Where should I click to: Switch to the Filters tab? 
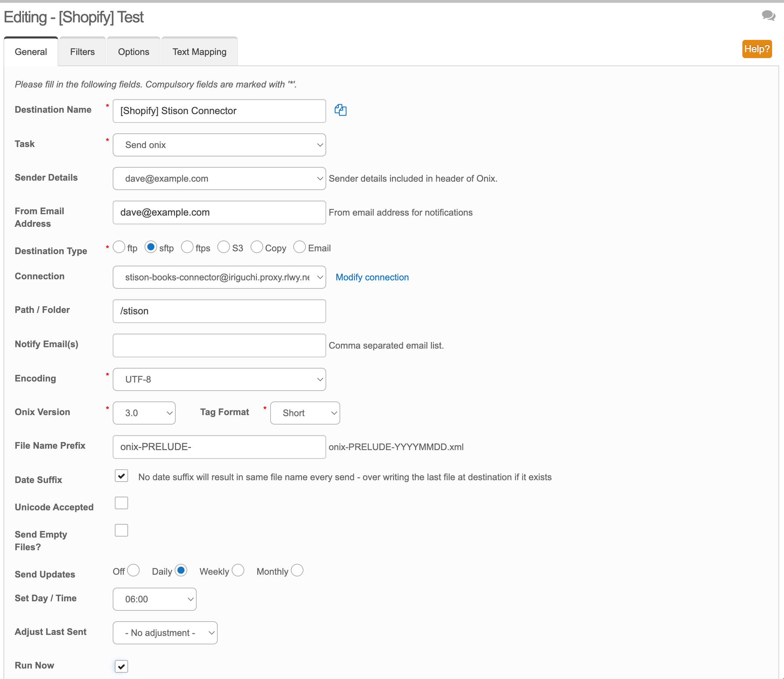(x=82, y=52)
